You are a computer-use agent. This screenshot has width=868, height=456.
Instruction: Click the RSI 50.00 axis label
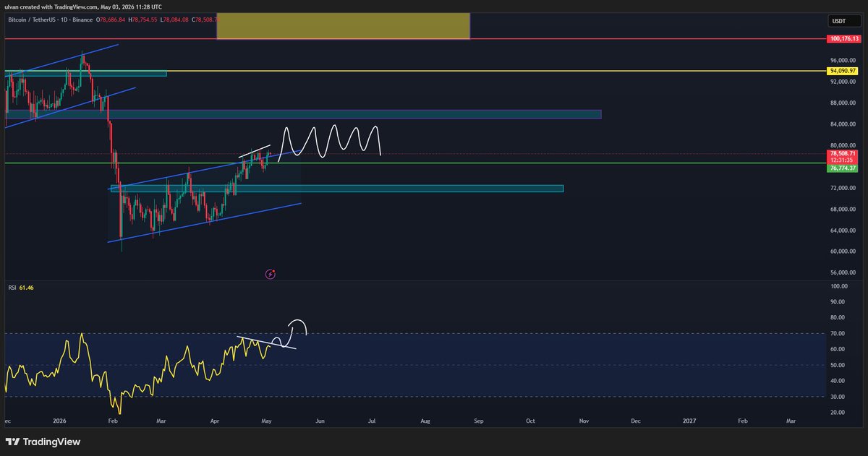click(x=838, y=365)
